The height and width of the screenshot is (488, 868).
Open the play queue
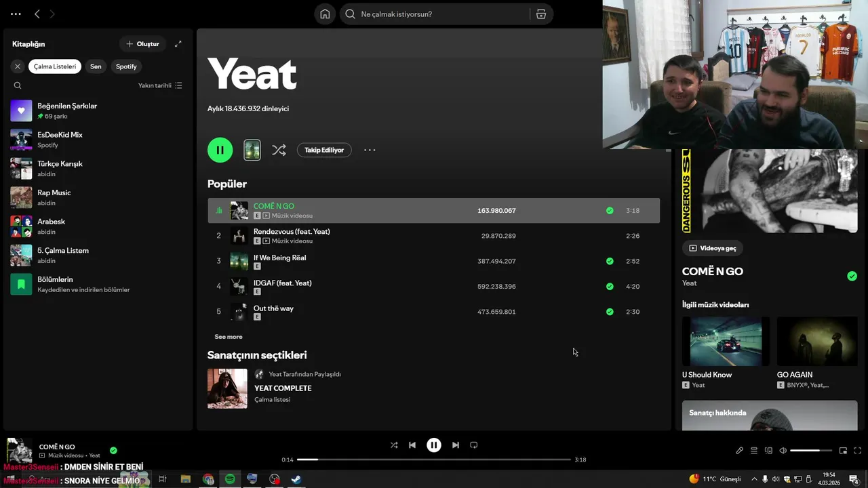click(x=754, y=451)
